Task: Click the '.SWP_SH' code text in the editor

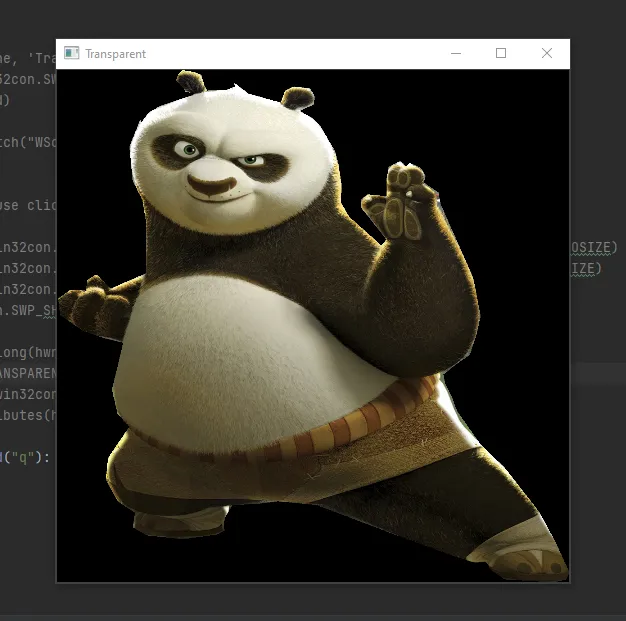Action: (28, 310)
